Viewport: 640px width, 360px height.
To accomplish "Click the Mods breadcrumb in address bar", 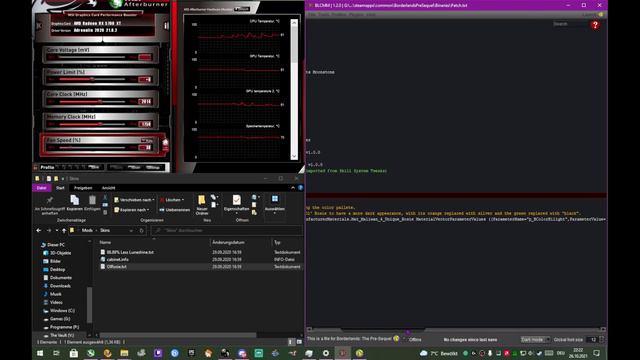I will pyautogui.click(x=87, y=231).
